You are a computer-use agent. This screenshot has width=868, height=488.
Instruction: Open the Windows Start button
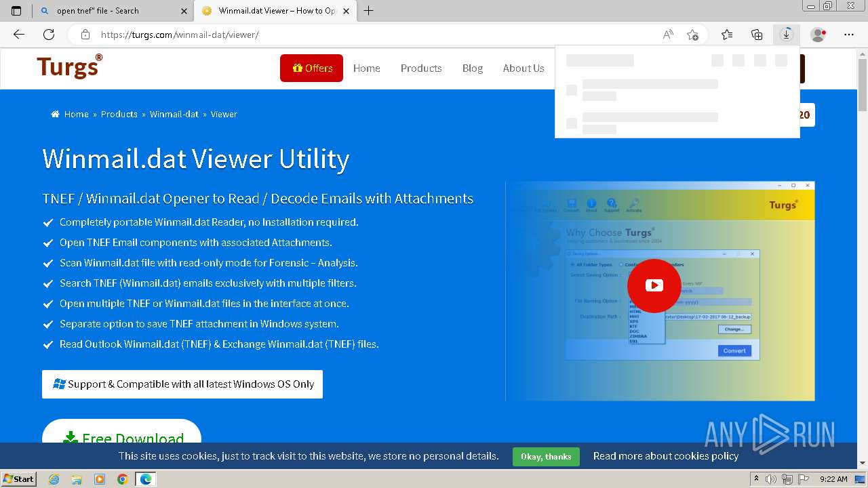coord(19,479)
